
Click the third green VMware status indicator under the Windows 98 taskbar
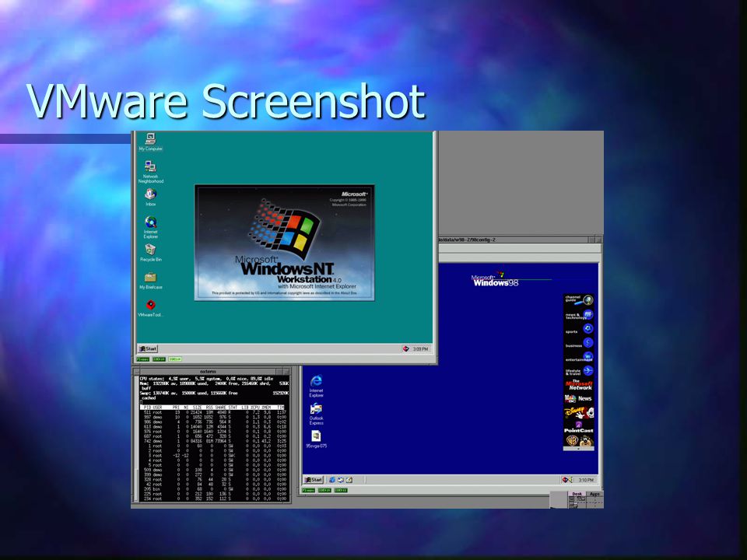tap(341, 490)
